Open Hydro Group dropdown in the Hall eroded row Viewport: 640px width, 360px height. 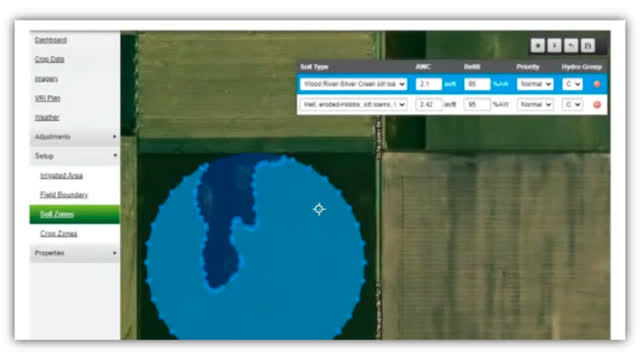tap(572, 104)
